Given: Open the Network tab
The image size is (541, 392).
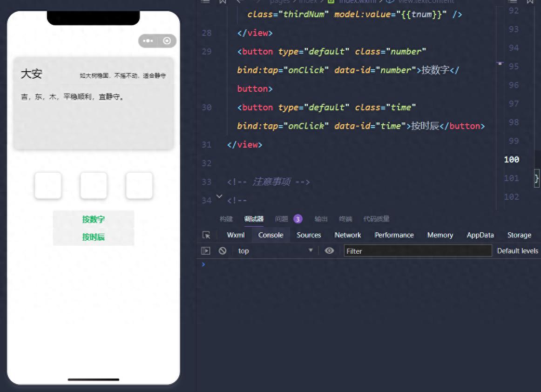Looking at the screenshot, I should (347, 235).
